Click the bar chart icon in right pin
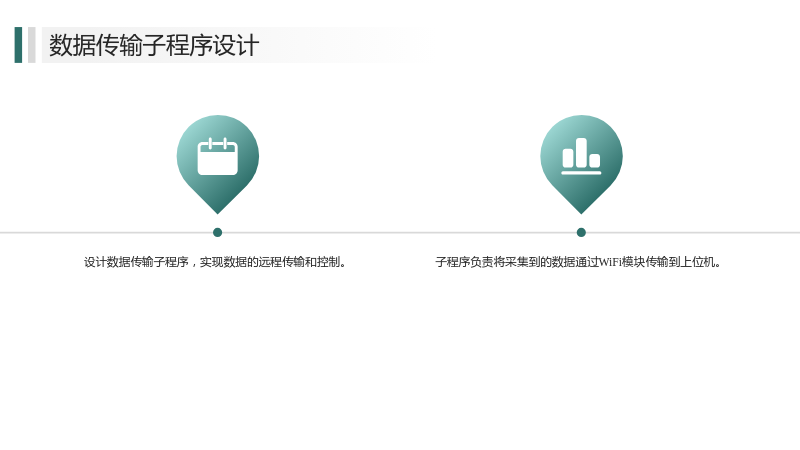800x450 pixels. 581,156
